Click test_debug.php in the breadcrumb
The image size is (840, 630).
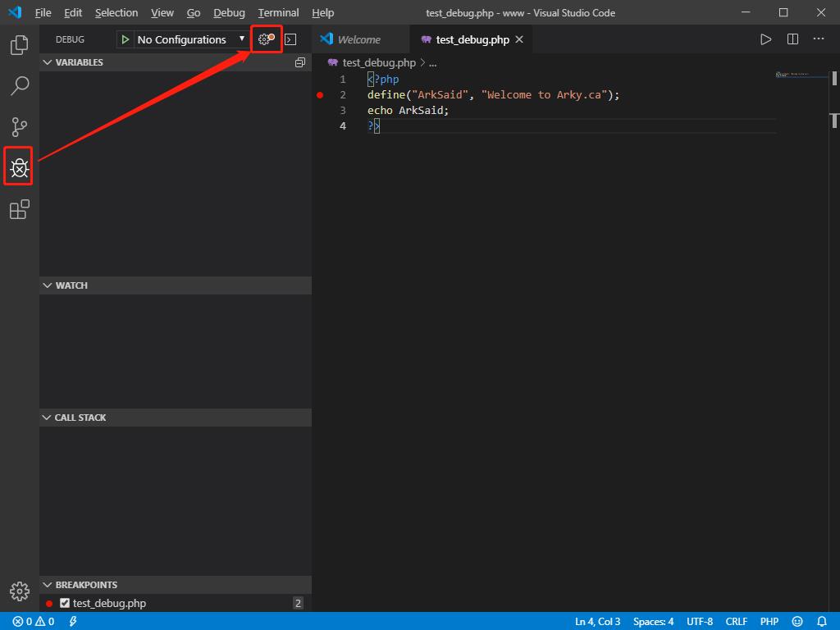[379, 62]
